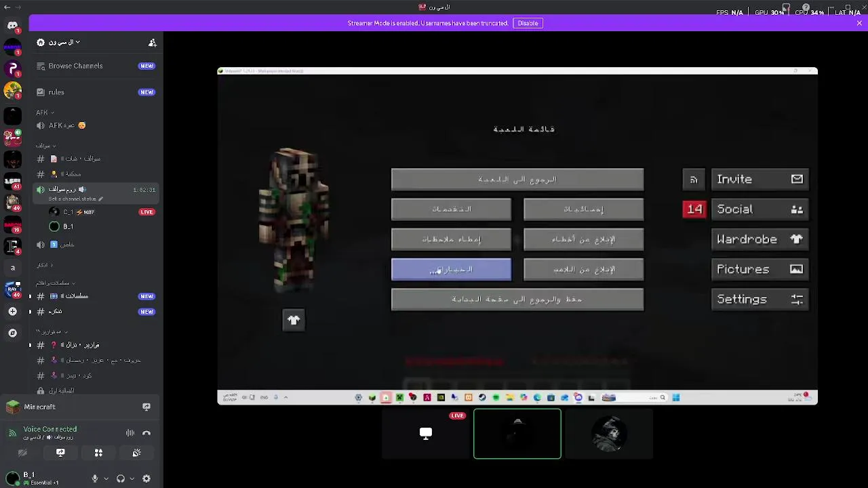868x488 pixels.
Task: Click the red 14 badge beside Social
Action: point(694,209)
